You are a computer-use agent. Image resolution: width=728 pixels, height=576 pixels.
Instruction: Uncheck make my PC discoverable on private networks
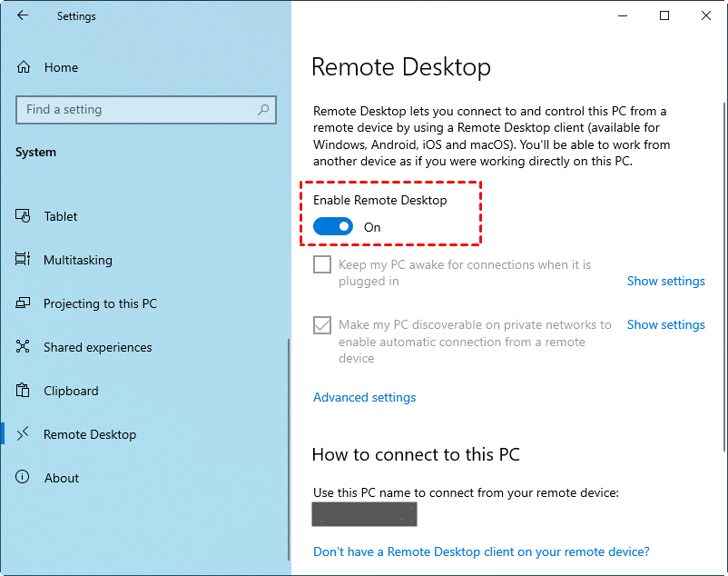click(x=321, y=324)
